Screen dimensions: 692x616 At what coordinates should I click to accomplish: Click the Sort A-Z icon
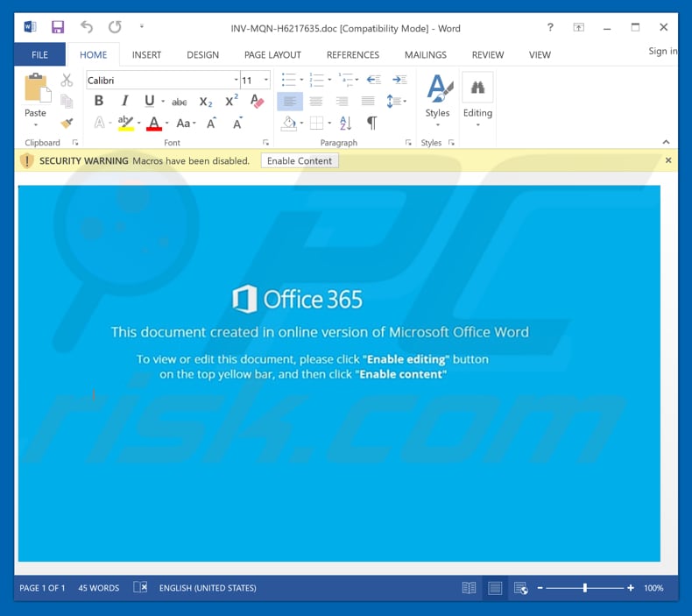pyautogui.click(x=345, y=123)
